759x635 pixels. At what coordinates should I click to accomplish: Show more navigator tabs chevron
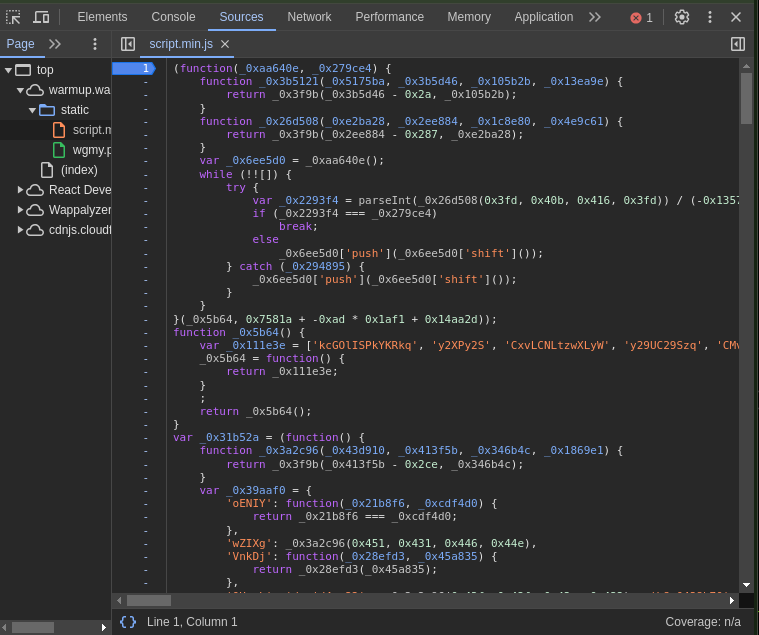coord(55,44)
